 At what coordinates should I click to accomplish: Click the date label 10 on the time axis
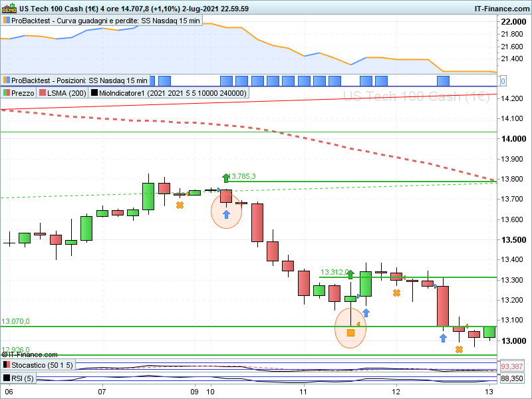[210, 392]
